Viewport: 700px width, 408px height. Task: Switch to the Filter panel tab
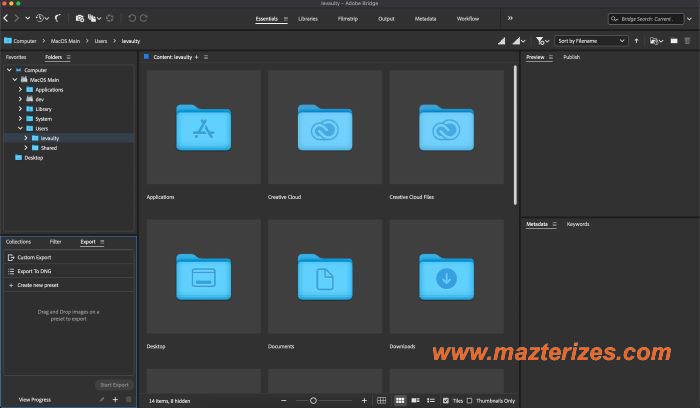click(55, 242)
